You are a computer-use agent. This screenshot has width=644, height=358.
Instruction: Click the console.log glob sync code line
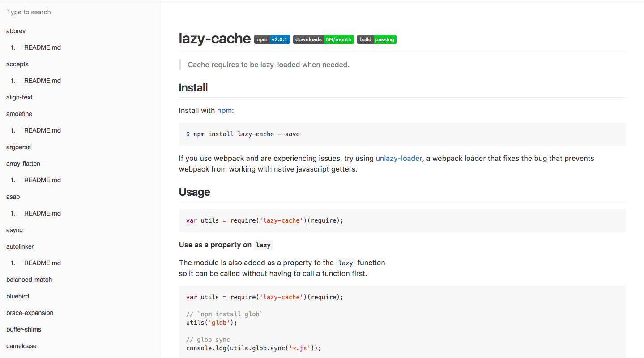[x=254, y=348]
